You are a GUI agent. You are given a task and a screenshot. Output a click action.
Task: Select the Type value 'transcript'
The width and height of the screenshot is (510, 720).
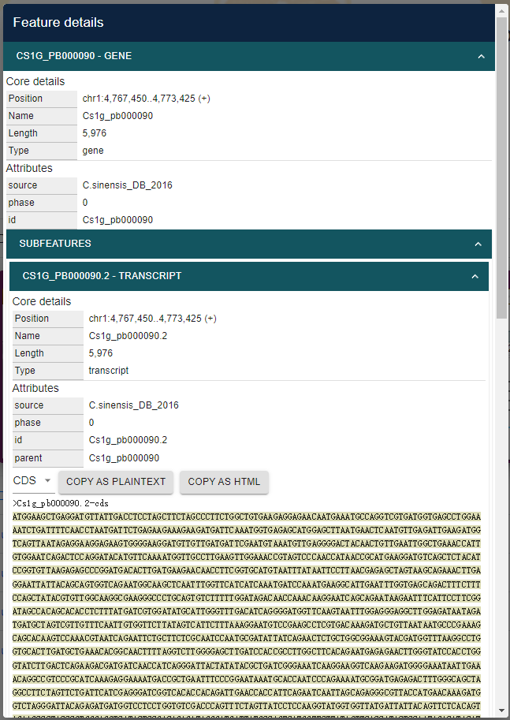click(x=108, y=371)
